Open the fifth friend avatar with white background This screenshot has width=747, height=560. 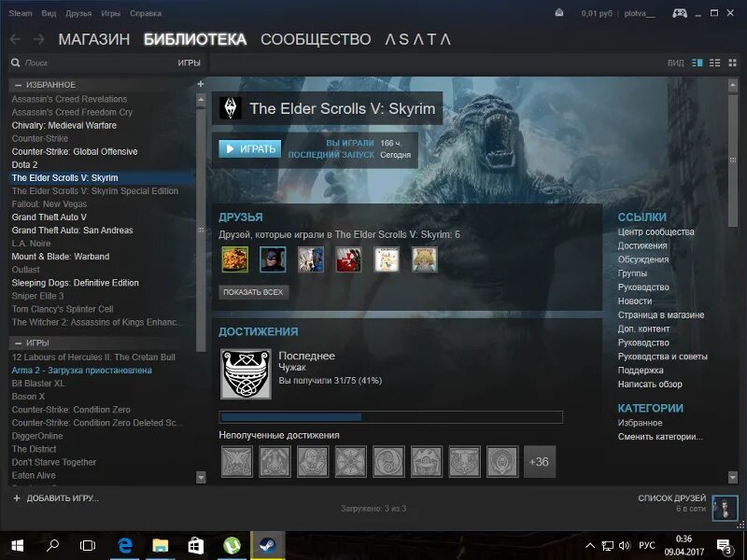click(x=387, y=259)
